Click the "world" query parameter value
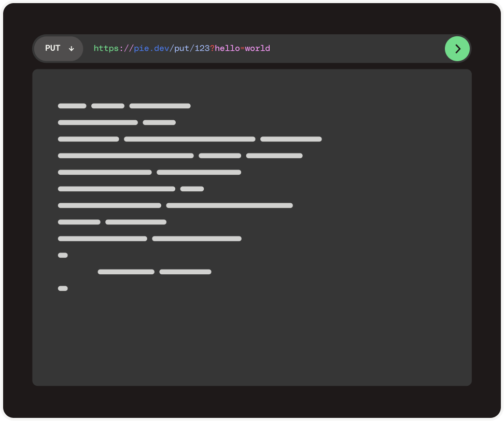Image resolution: width=504 pixels, height=421 pixels. click(x=257, y=48)
